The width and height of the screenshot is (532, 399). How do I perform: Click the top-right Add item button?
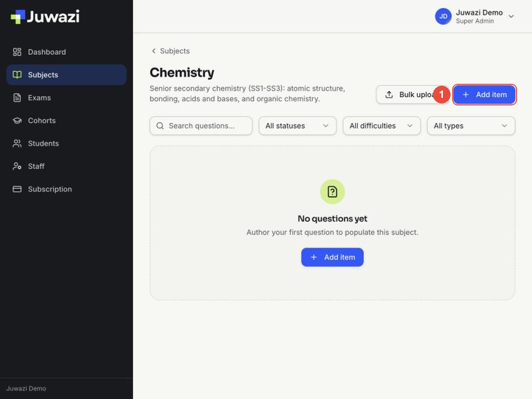click(x=484, y=95)
